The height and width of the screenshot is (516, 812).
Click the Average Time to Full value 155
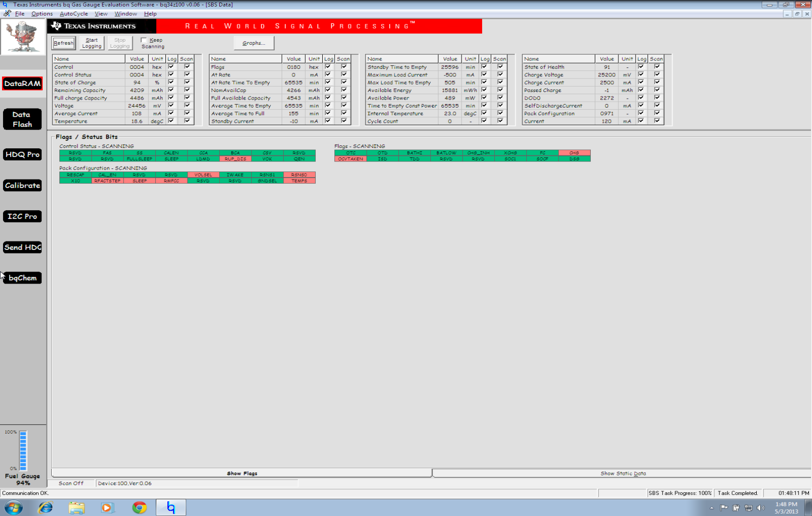294,114
